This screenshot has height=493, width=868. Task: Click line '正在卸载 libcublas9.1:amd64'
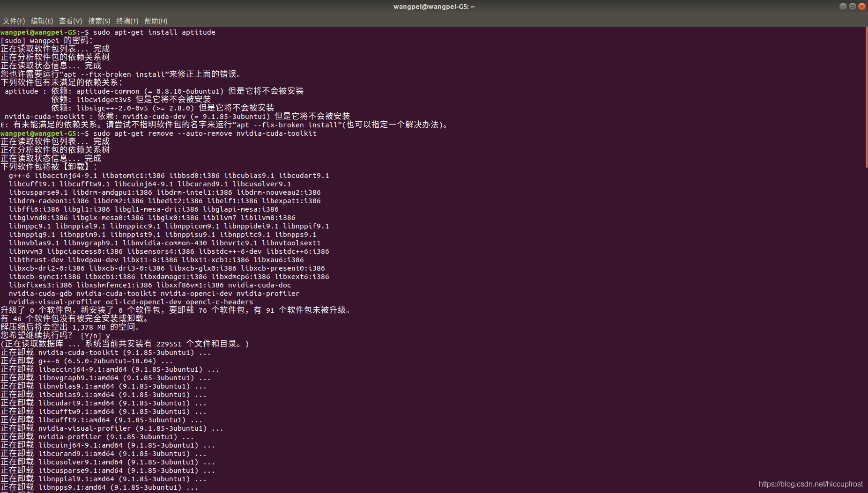tap(104, 395)
